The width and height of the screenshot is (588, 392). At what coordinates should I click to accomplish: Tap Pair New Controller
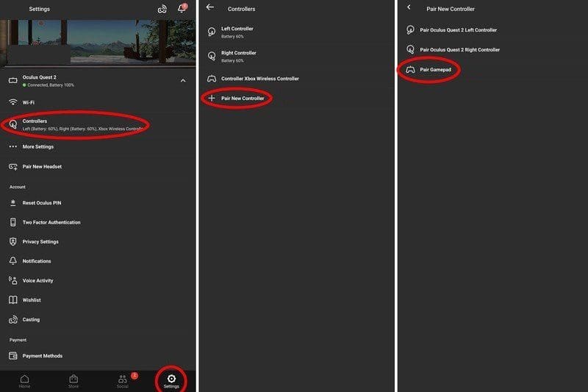pos(296,99)
